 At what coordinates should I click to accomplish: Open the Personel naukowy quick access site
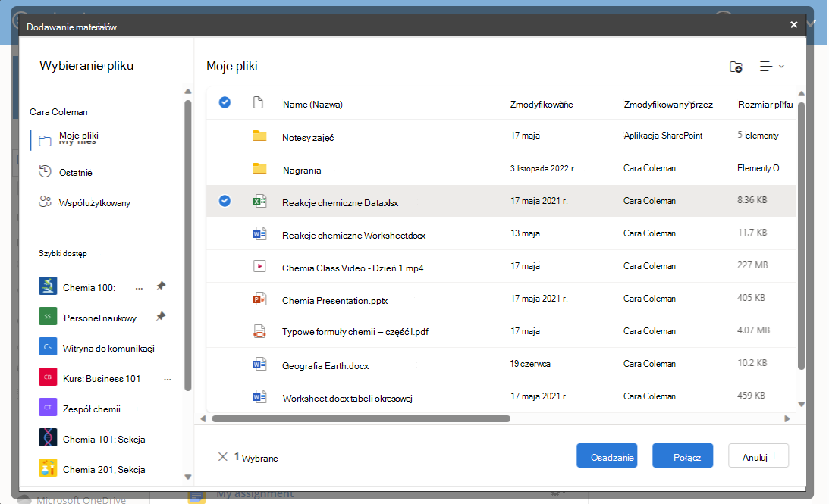coord(100,318)
